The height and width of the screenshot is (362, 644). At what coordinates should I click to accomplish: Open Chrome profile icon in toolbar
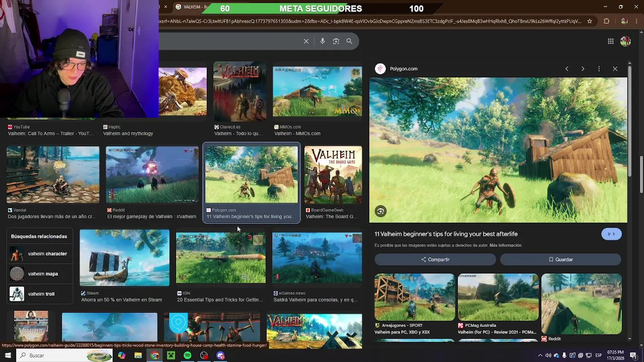coord(624,21)
